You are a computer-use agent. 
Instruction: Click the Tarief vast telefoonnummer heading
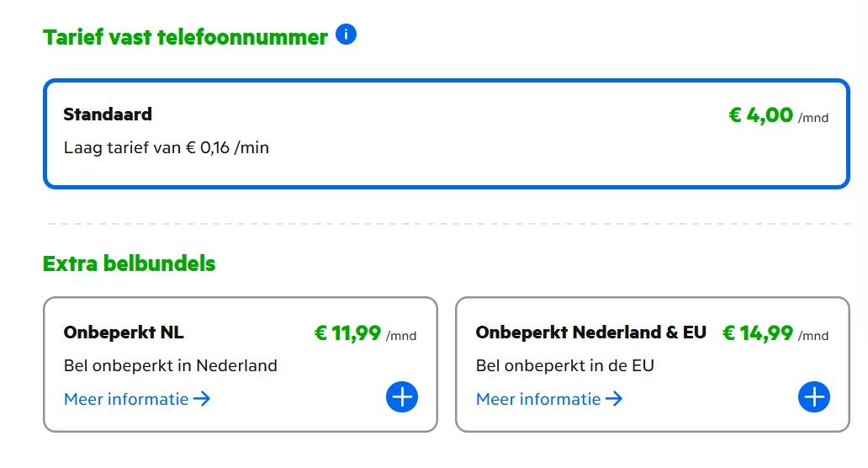click(x=185, y=38)
